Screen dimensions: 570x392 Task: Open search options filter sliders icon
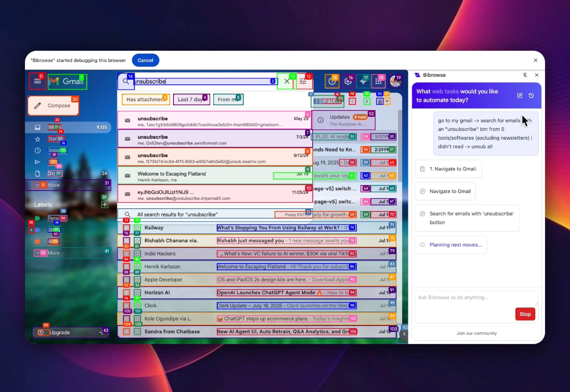[303, 81]
